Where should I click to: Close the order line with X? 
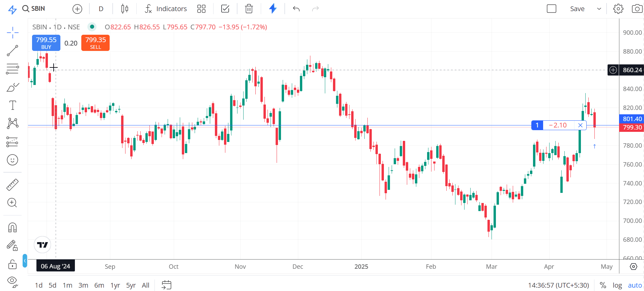coord(580,125)
